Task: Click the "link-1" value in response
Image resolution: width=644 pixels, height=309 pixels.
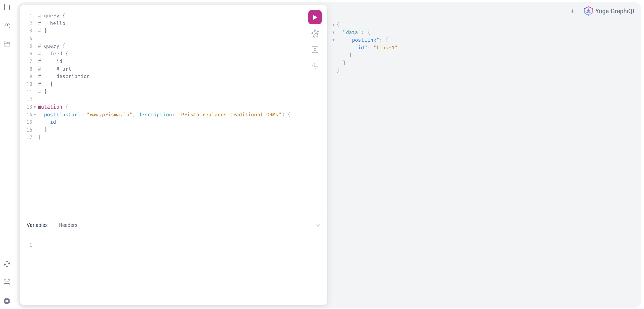Action: [x=385, y=48]
